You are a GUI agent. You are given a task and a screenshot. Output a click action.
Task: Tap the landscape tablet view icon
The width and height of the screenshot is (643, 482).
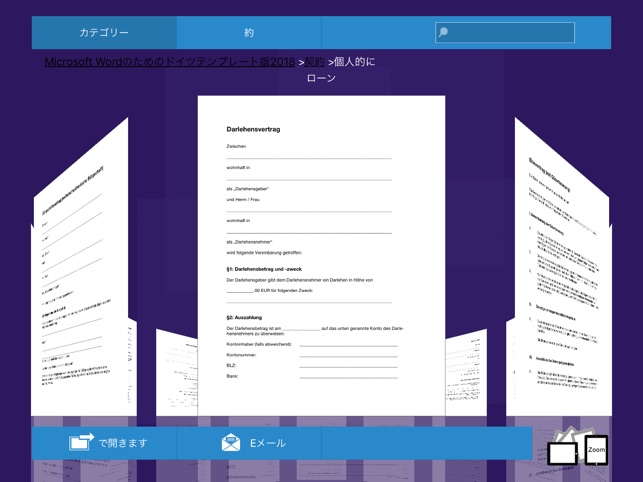point(562,454)
